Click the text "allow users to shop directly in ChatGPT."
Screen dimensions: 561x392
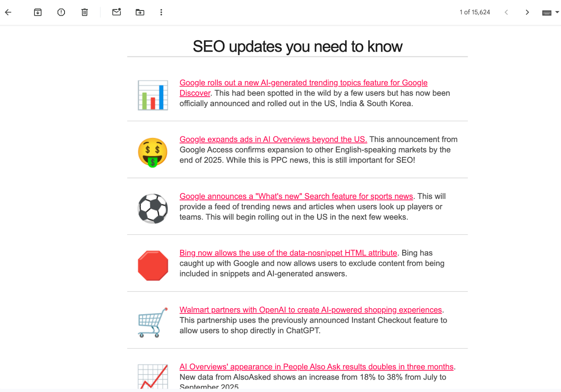tap(250, 330)
